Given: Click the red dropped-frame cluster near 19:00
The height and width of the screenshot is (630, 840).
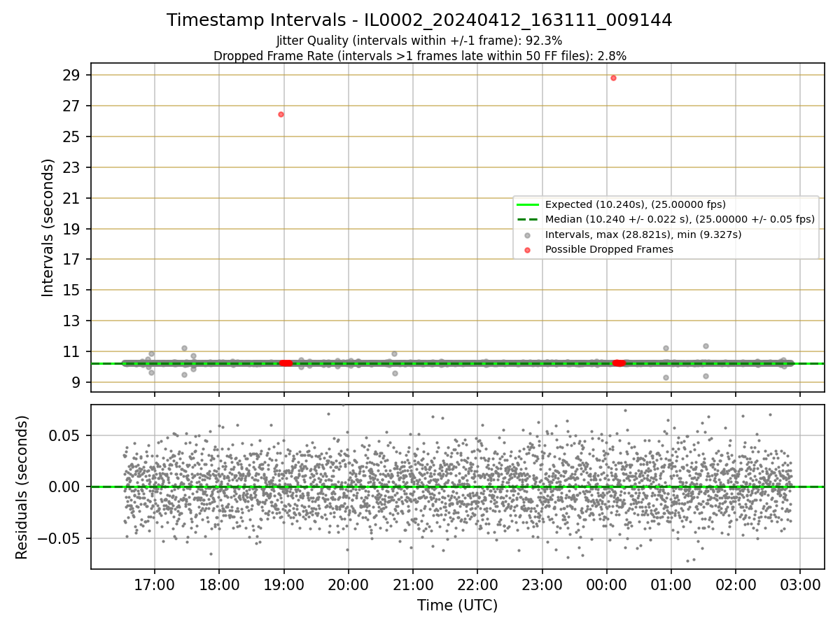Looking at the screenshot, I should pyautogui.click(x=286, y=363).
